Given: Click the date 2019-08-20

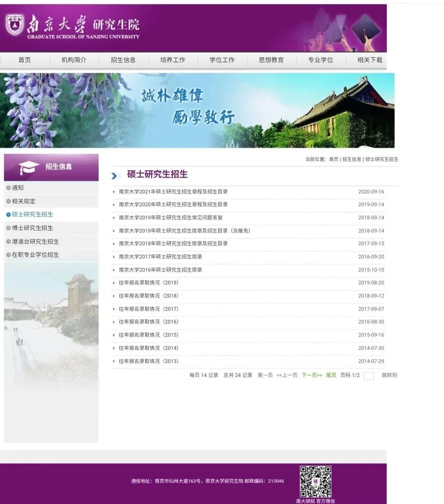Looking at the screenshot, I should pyautogui.click(x=371, y=283).
